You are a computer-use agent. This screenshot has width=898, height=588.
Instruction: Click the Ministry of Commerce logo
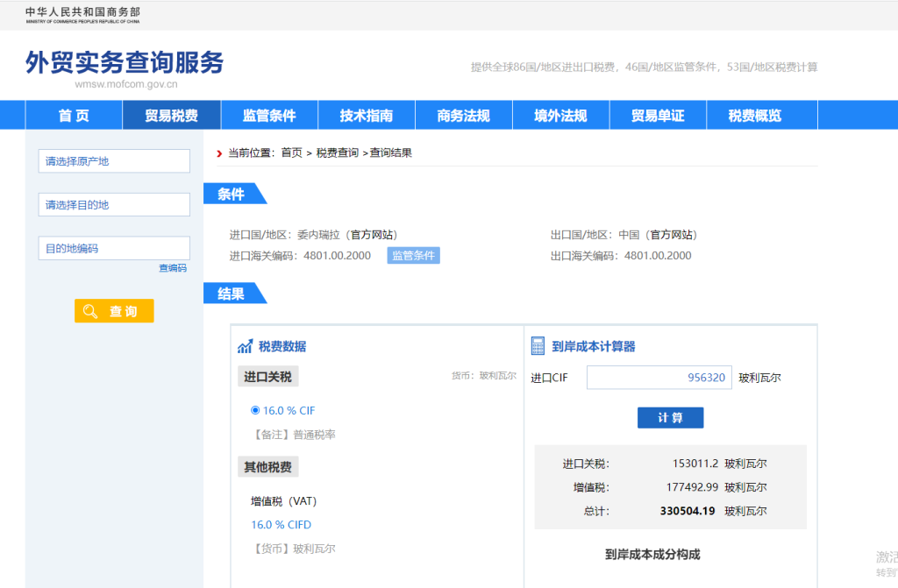82,15
